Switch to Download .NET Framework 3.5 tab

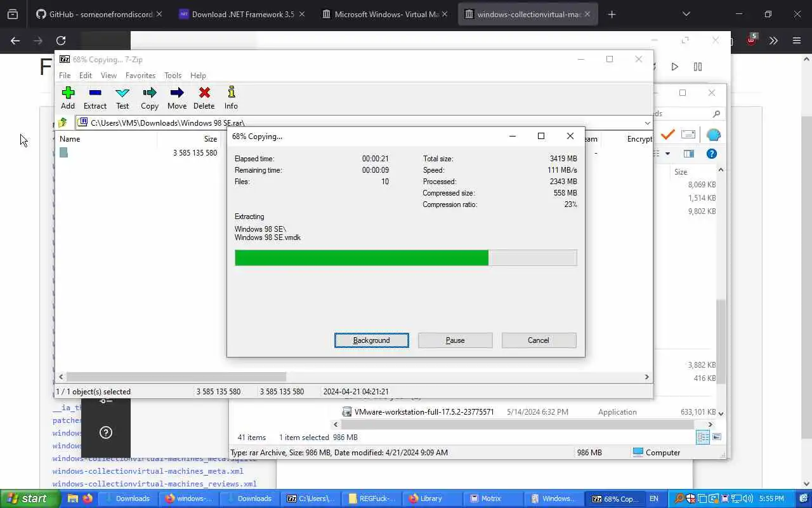(x=242, y=14)
